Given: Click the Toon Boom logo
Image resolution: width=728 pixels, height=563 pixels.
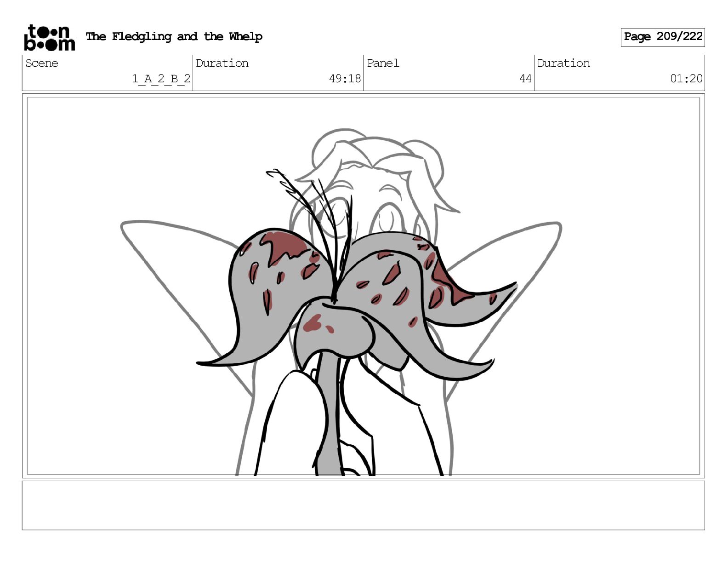Looking at the screenshot, I should click(x=49, y=37).
